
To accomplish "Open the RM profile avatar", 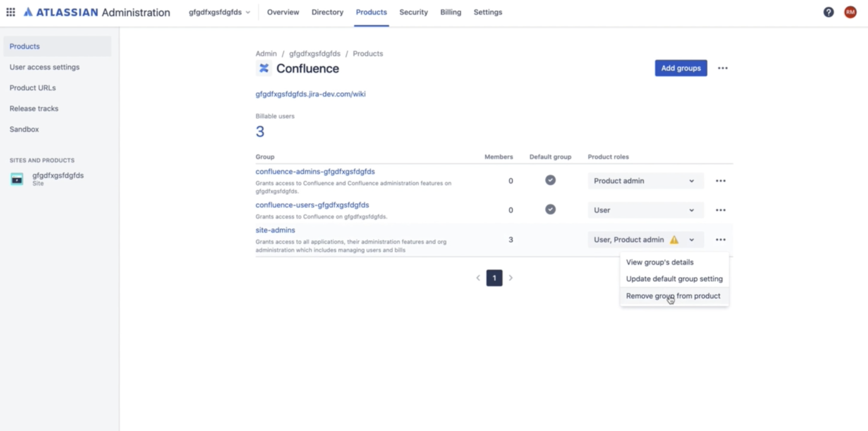I will click(850, 12).
